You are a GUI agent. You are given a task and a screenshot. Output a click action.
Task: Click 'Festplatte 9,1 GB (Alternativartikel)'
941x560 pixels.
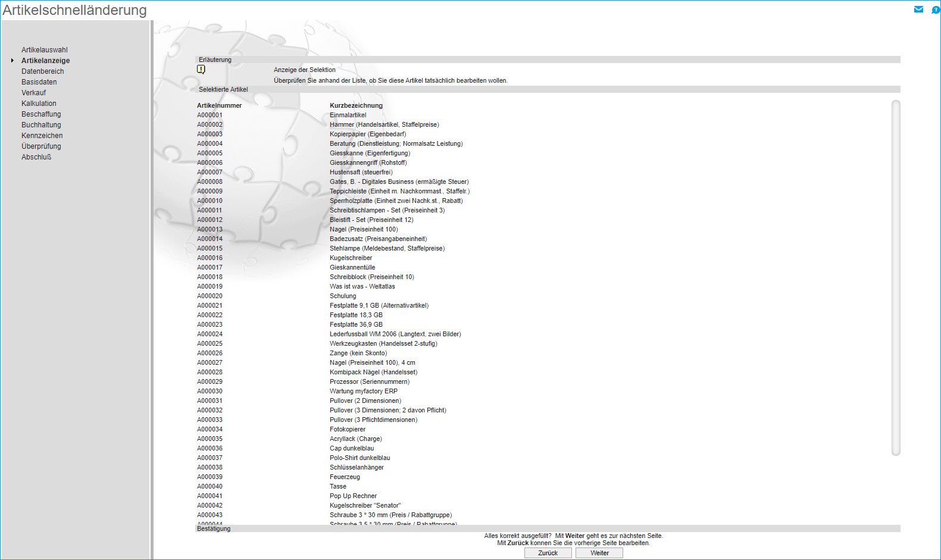coord(379,305)
